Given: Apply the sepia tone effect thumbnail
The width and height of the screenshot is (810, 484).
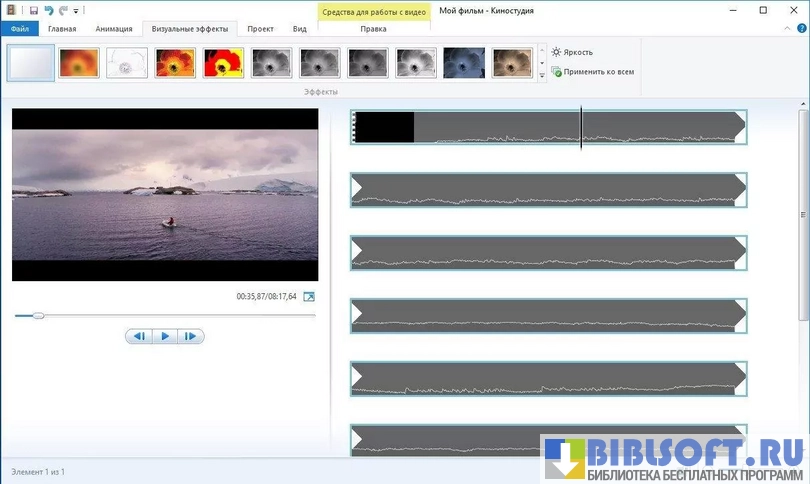Looking at the screenshot, I should pos(512,63).
